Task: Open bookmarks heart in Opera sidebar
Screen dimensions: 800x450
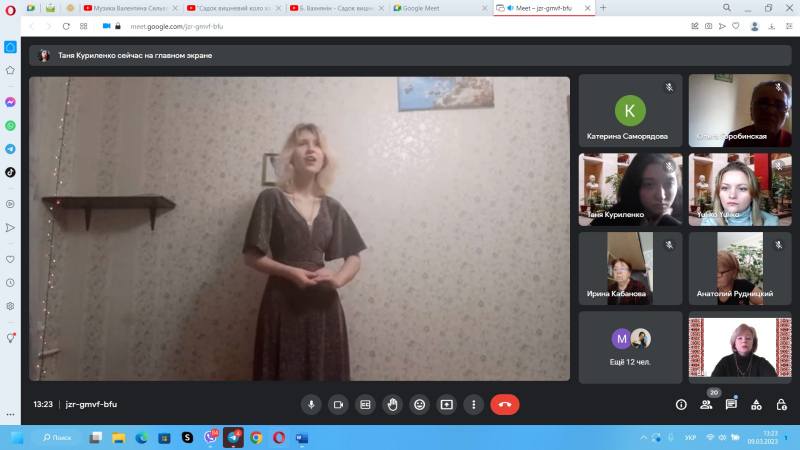Action: (10, 259)
